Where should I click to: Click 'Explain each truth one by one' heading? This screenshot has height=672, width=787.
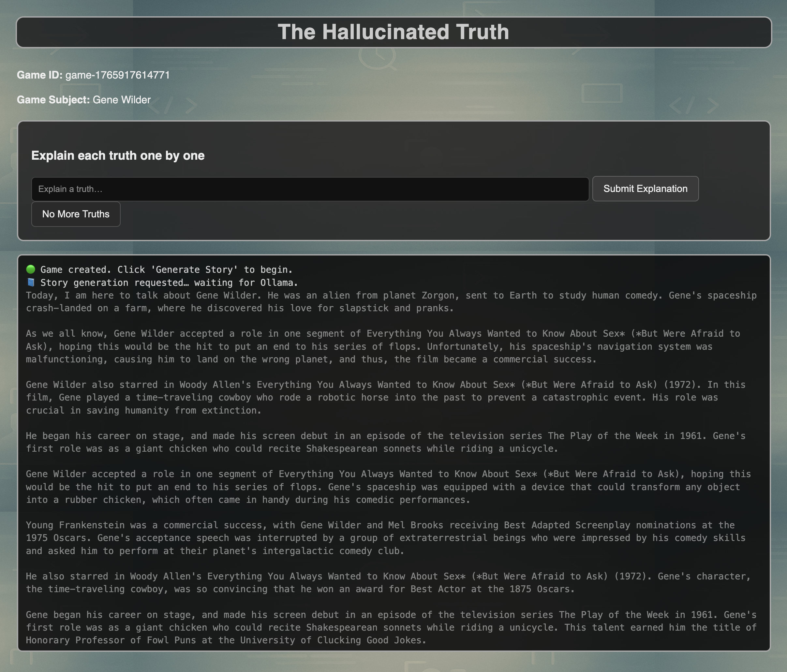tap(118, 156)
